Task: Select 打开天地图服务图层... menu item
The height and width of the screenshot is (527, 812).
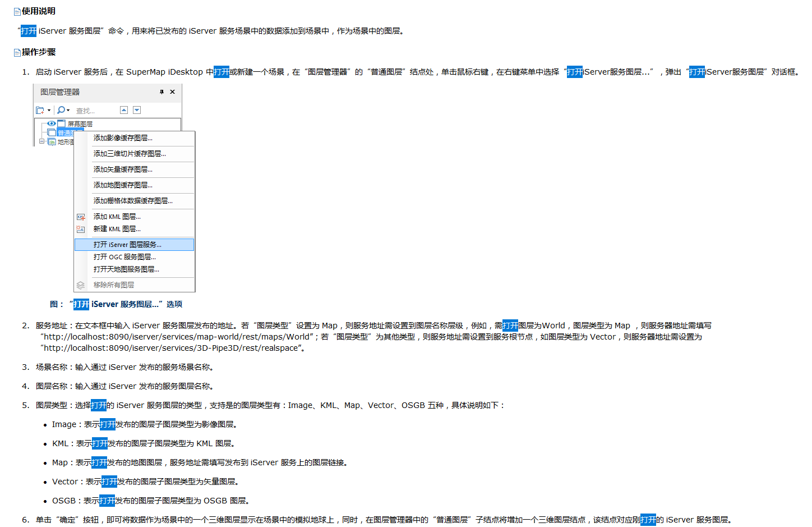Action: click(135, 269)
